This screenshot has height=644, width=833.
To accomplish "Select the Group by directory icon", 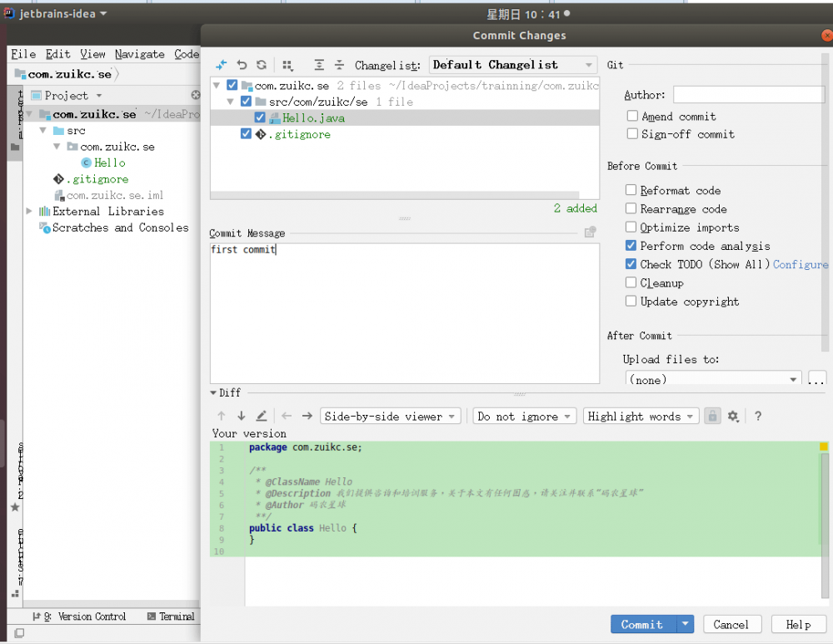I will [287, 64].
